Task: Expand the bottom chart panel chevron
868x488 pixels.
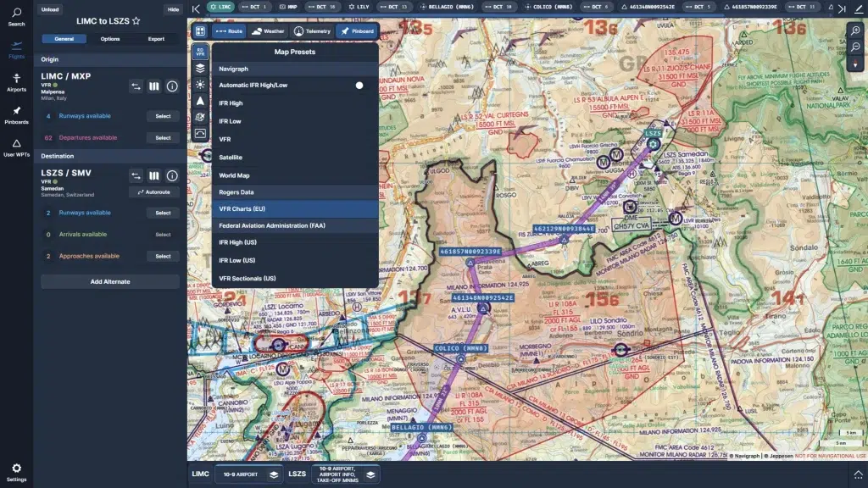Action: pos(858,474)
